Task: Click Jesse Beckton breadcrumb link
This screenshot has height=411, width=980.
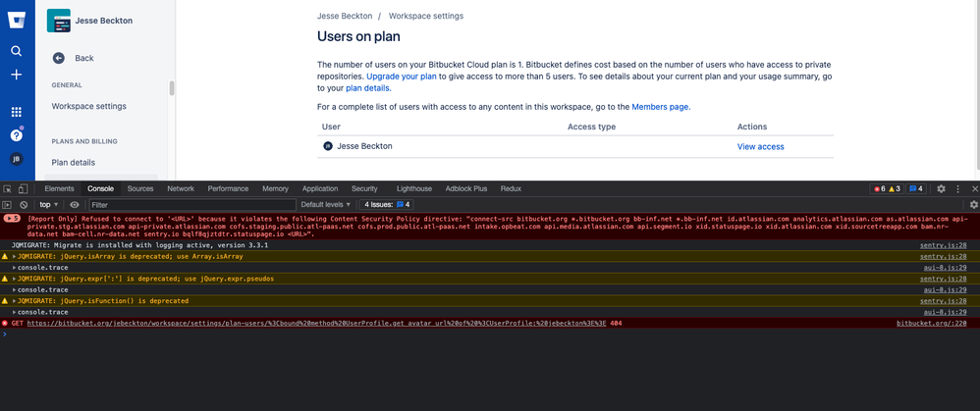Action: (x=345, y=16)
